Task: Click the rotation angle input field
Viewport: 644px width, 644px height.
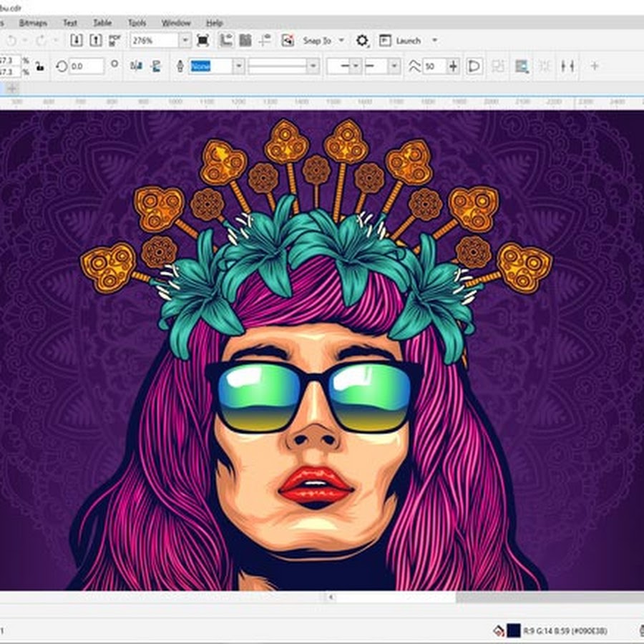Action: coord(87,67)
